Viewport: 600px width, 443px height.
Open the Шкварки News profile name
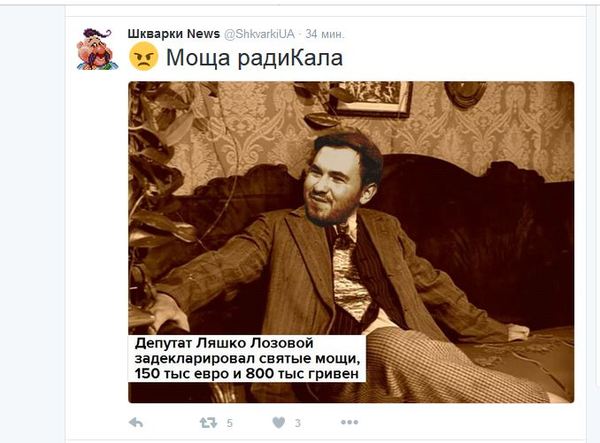pyautogui.click(x=174, y=34)
